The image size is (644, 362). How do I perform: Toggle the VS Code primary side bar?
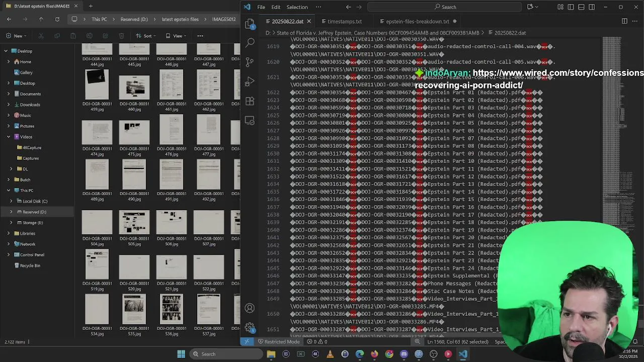coord(571,7)
